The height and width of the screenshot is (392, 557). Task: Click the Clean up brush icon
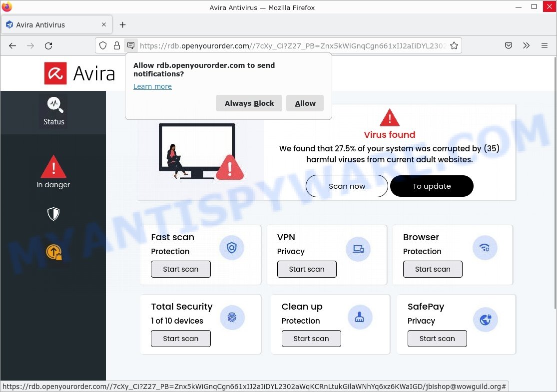360,317
